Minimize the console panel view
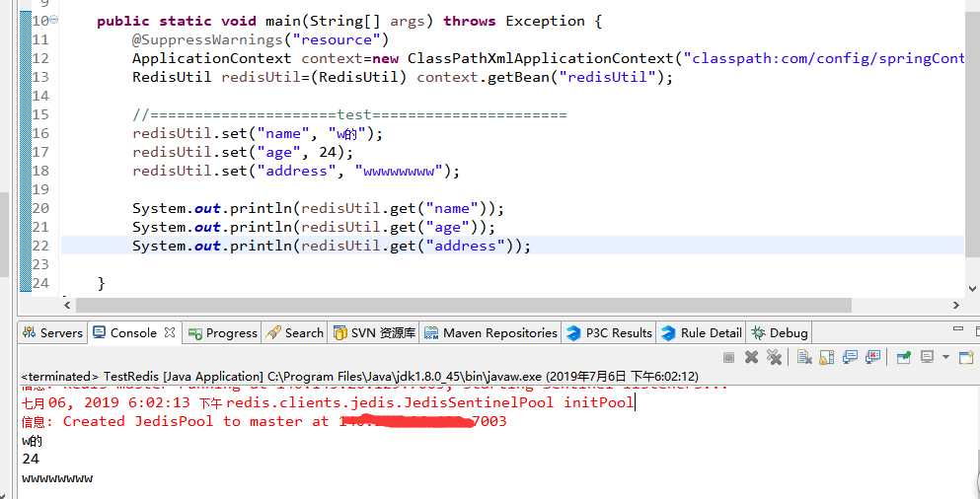 click(x=958, y=328)
